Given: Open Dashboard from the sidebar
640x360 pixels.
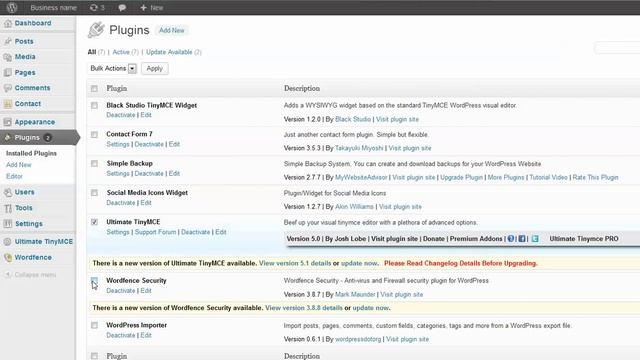Looking at the screenshot, I should point(33,23).
